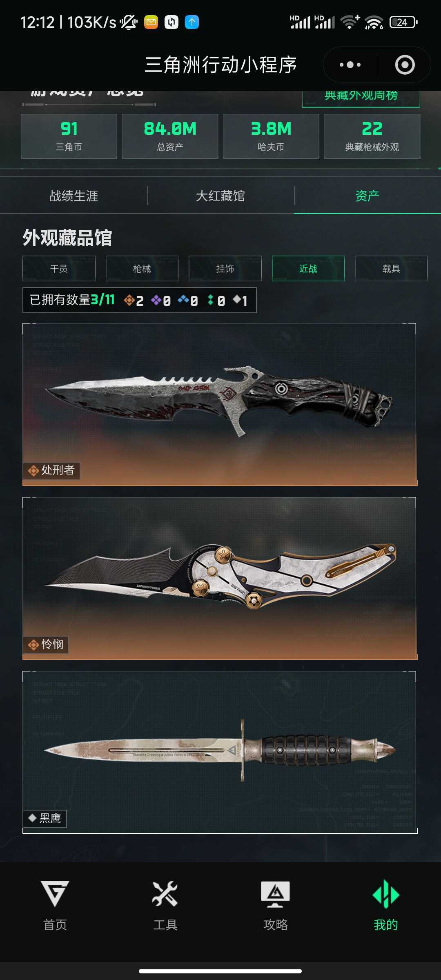Tap the mini program close circle icon
Screen dimensions: 441x980
click(405, 65)
